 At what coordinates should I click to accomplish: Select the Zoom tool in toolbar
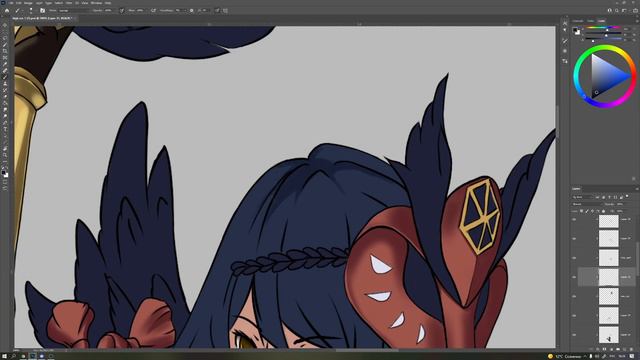(x=5, y=154)
